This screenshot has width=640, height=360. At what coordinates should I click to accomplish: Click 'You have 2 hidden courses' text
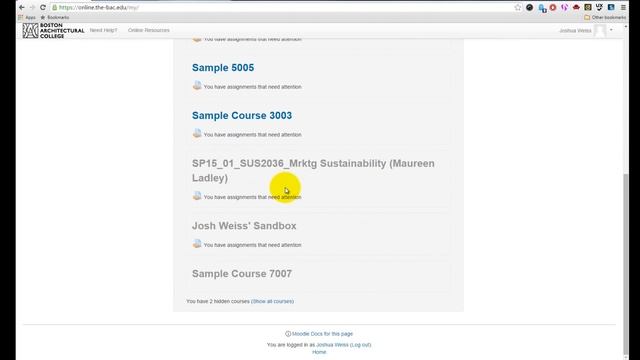click(x=218, y=301)
